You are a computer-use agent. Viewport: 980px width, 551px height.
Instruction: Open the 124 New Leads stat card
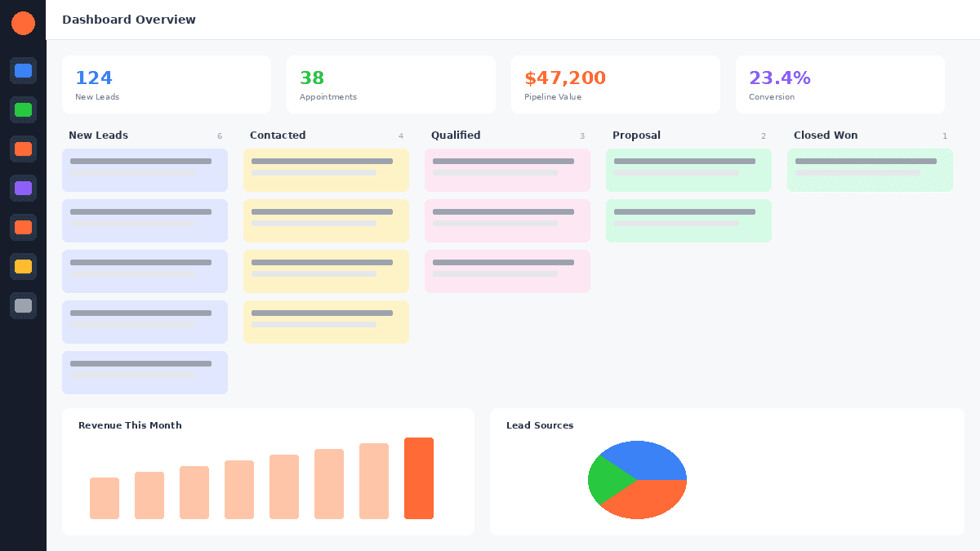[x=167, y=84]
